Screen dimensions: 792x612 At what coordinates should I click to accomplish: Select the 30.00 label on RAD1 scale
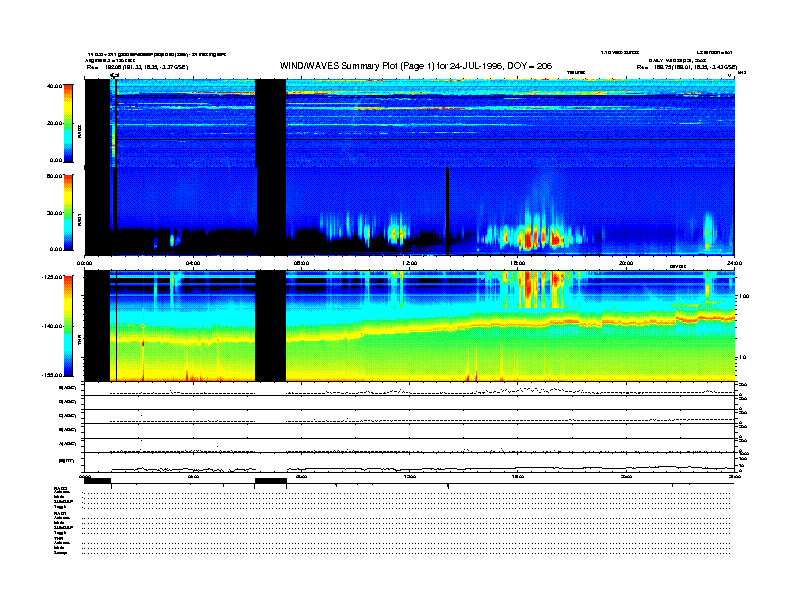(54, 213)
